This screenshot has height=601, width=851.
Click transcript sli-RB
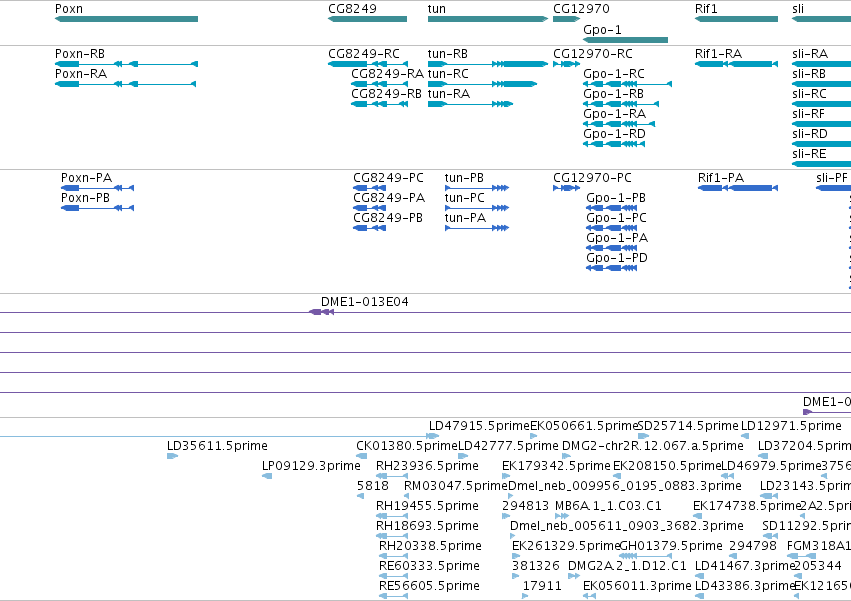[x=809, y=74]
